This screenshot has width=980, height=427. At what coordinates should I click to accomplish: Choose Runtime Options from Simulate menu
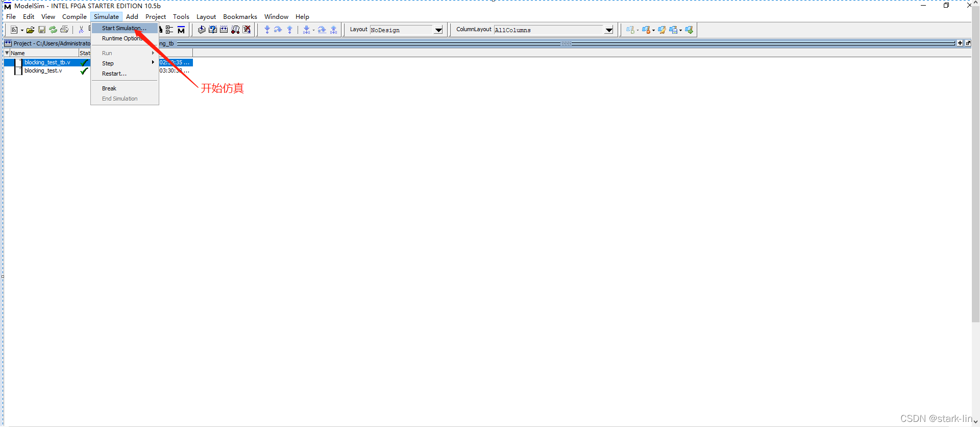(x=125, y=38)
